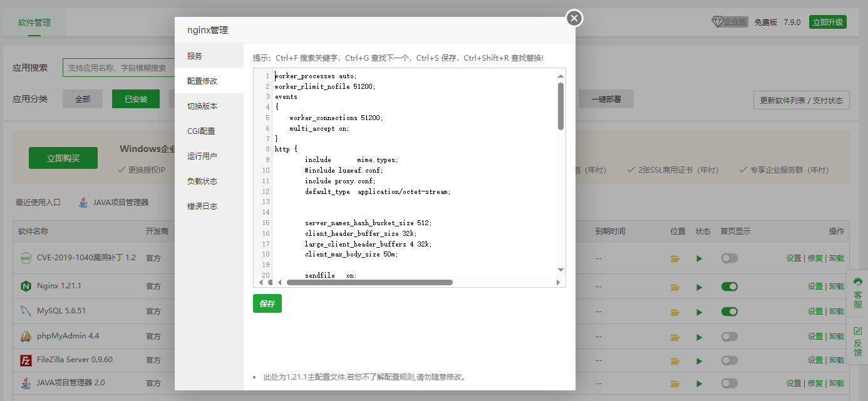Click the MySQL 5.6.51 dolphin icon
The height and width of the screenshot is (401, 868).
[x=26, y=311]
